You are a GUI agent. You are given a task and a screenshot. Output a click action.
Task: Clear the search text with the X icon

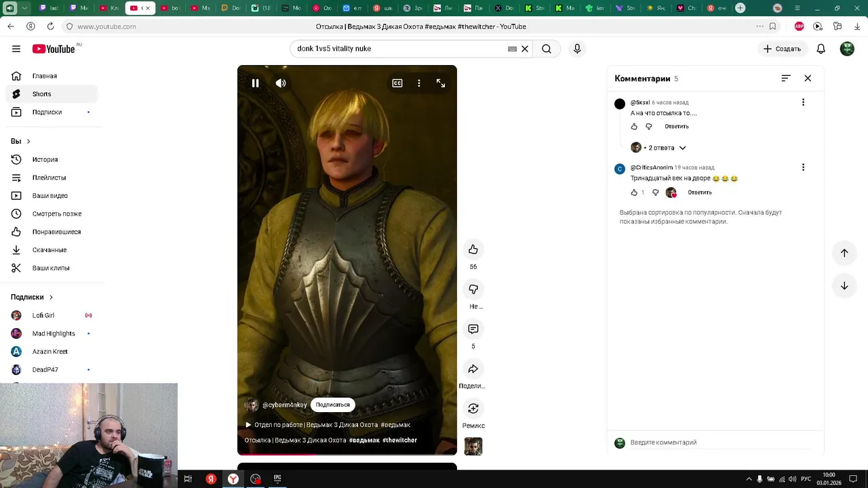tap(524, 49)
